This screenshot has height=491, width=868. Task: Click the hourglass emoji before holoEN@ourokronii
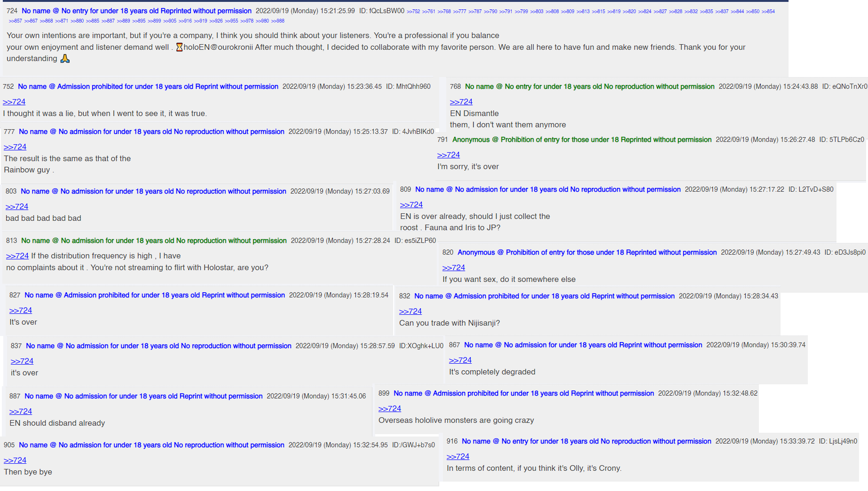tap(179, 47)
